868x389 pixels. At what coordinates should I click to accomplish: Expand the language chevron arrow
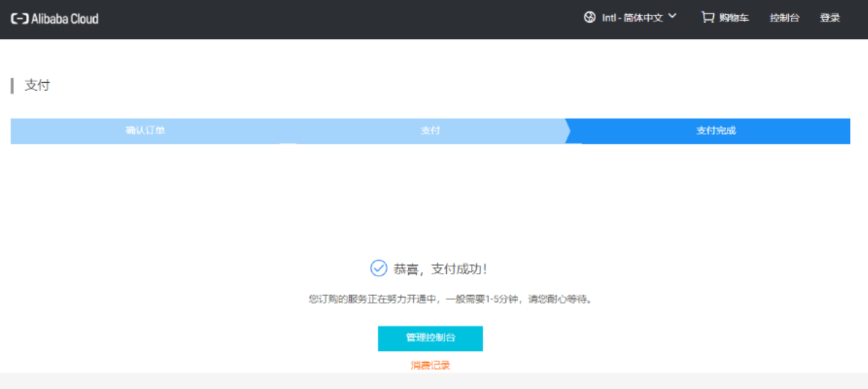point(672,16)
